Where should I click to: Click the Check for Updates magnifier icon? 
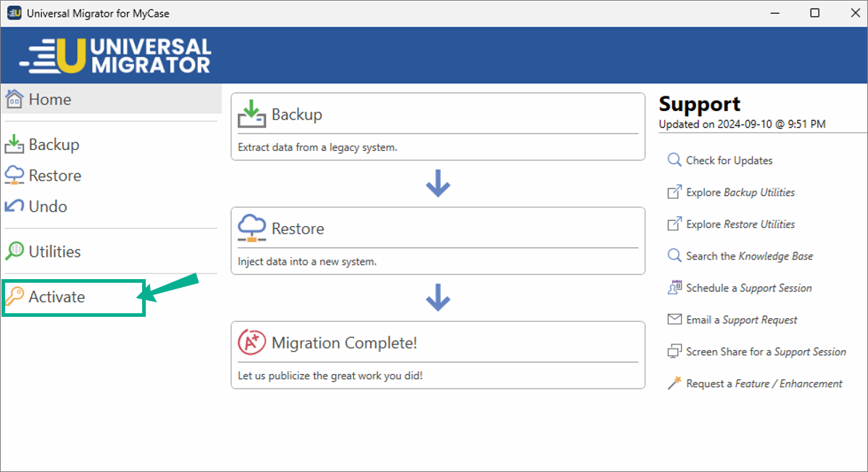674,160
